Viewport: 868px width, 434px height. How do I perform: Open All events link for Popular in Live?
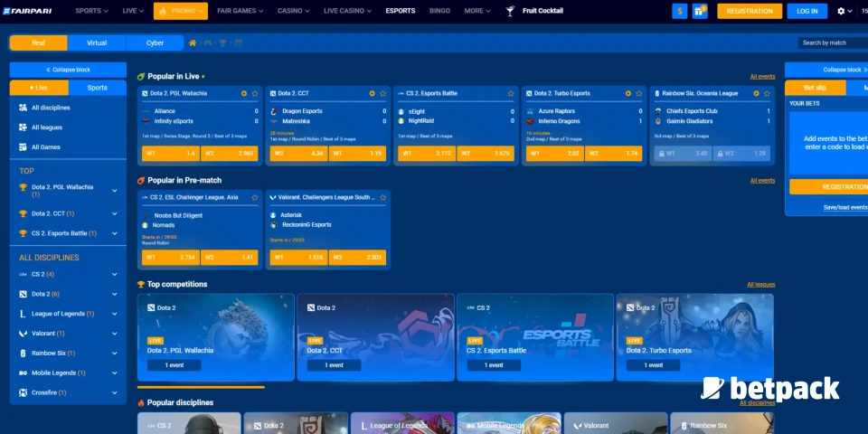(x=762, y=76)
